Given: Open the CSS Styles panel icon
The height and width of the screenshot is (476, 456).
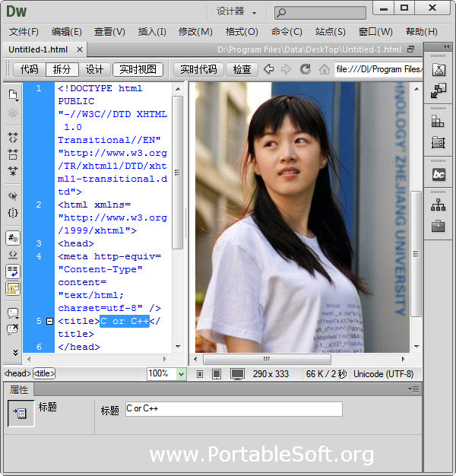Looking at the screenshot, I should 438,122.
